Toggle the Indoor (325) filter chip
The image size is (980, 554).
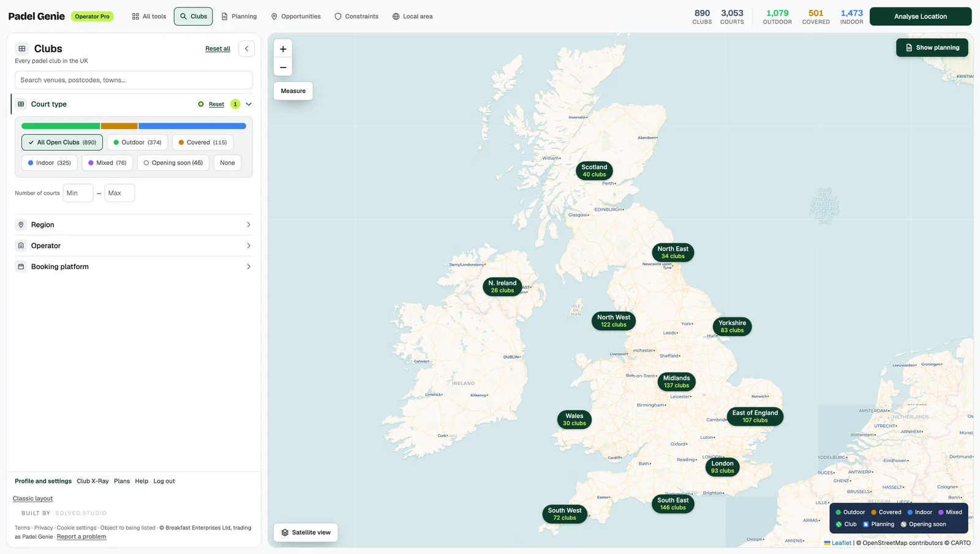tap(49, 163)
